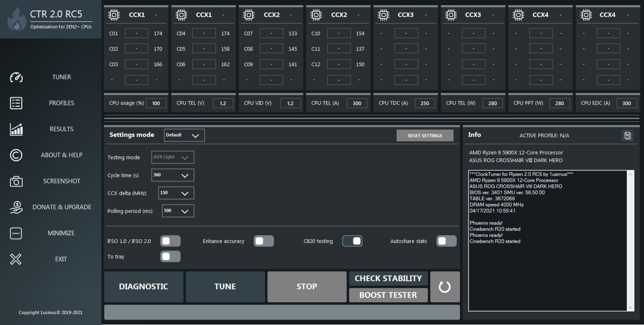
Task: Select ABOUT & HELP in the sidebar
Action: [16, 155]
